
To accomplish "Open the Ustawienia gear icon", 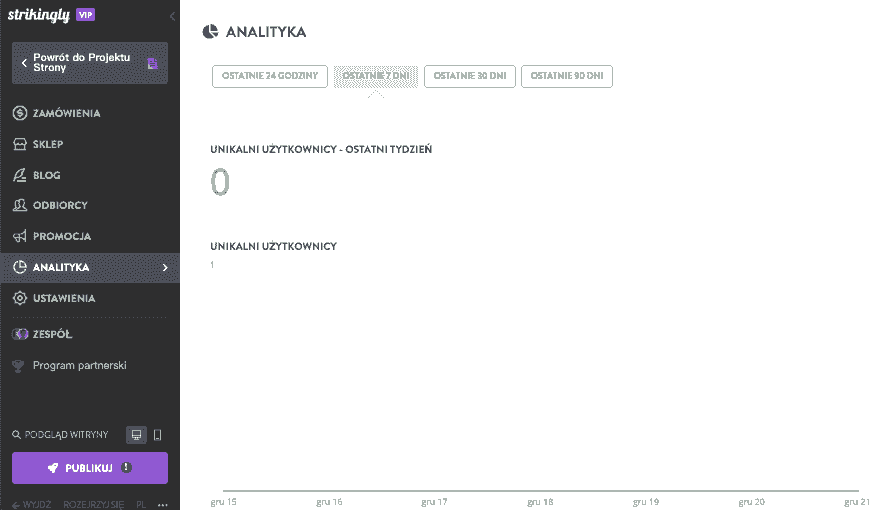I will pyautogui.click(x=20, y=298).
